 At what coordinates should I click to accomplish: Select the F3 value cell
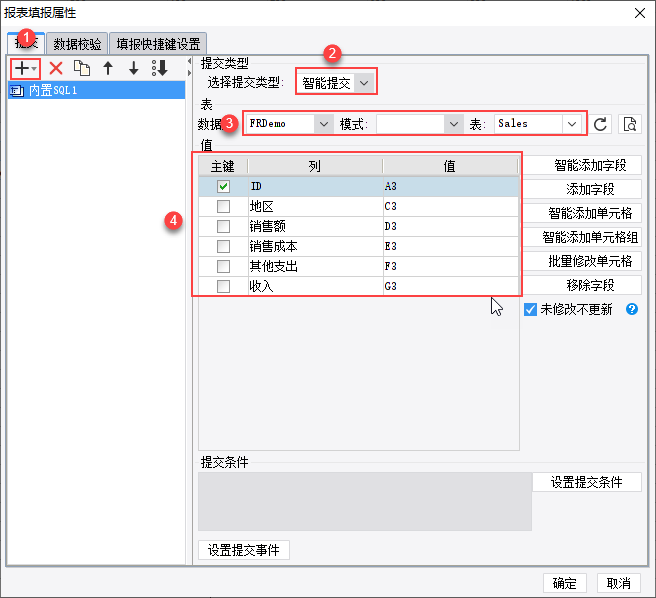tap(451, 266)
